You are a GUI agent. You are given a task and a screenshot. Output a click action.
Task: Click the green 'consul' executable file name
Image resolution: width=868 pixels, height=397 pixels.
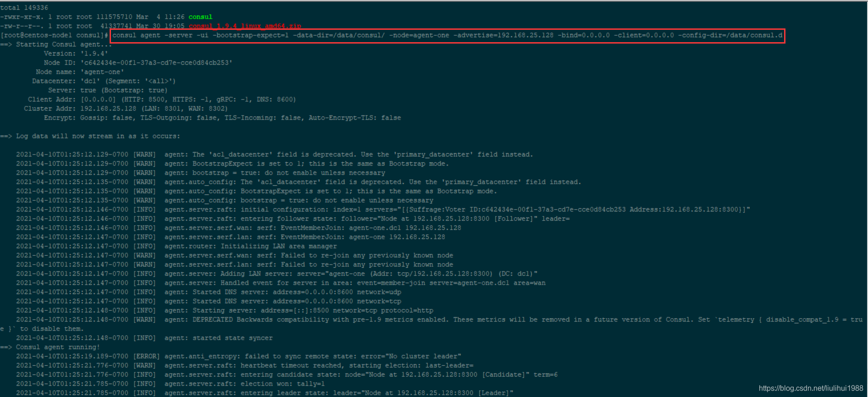[x=200, y=17]
